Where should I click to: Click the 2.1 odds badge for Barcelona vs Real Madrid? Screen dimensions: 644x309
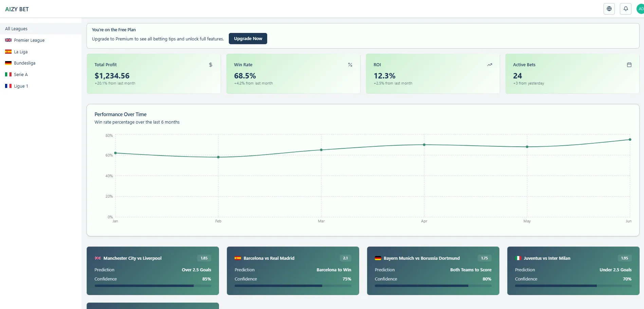[345, 258]
